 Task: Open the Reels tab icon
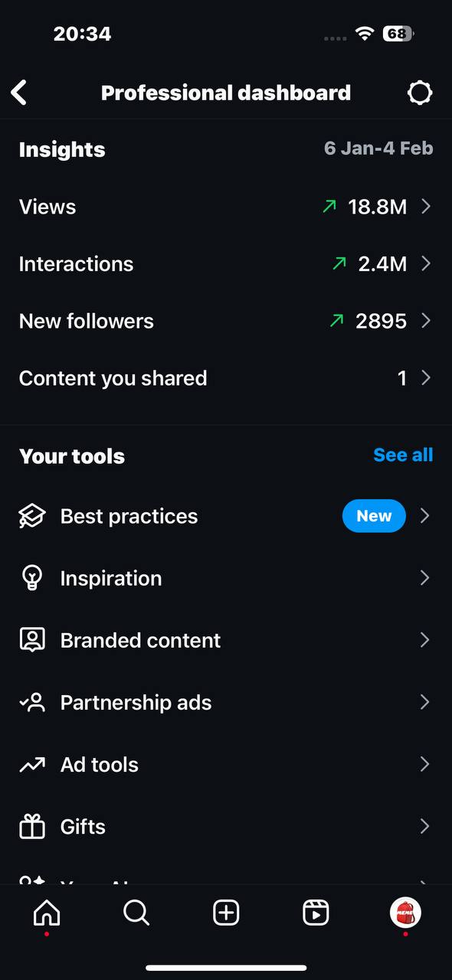point(316,913)
